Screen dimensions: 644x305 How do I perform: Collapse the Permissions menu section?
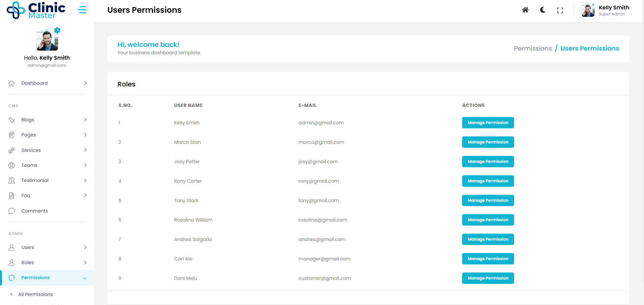pyautogui.click(x=85, y=278)
